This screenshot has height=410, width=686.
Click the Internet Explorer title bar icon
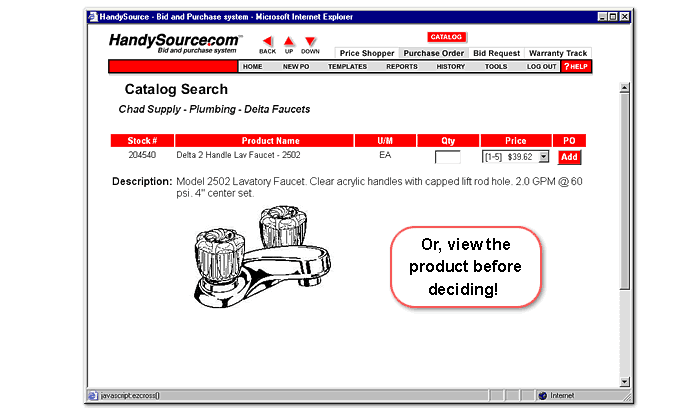pyautogui.click(x=93, y=17)
